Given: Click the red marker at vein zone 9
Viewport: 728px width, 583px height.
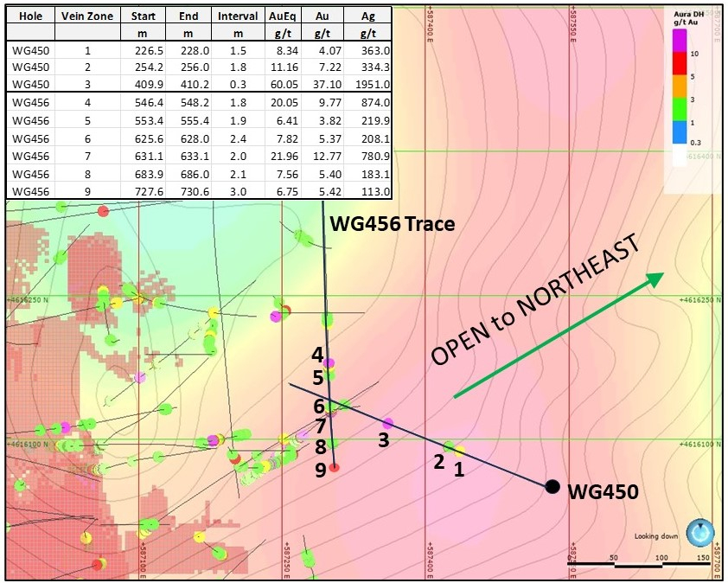Looking at the screenshot, I should tap(335, 467).
